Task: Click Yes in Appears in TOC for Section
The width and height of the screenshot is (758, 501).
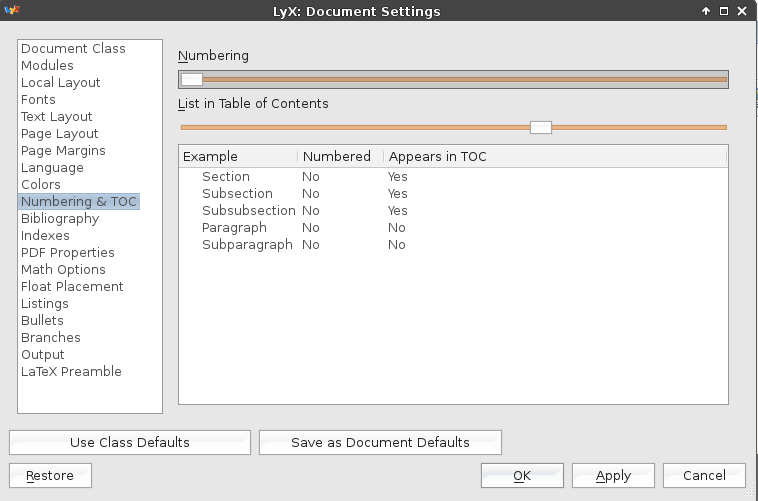Action: coord(397,177)
